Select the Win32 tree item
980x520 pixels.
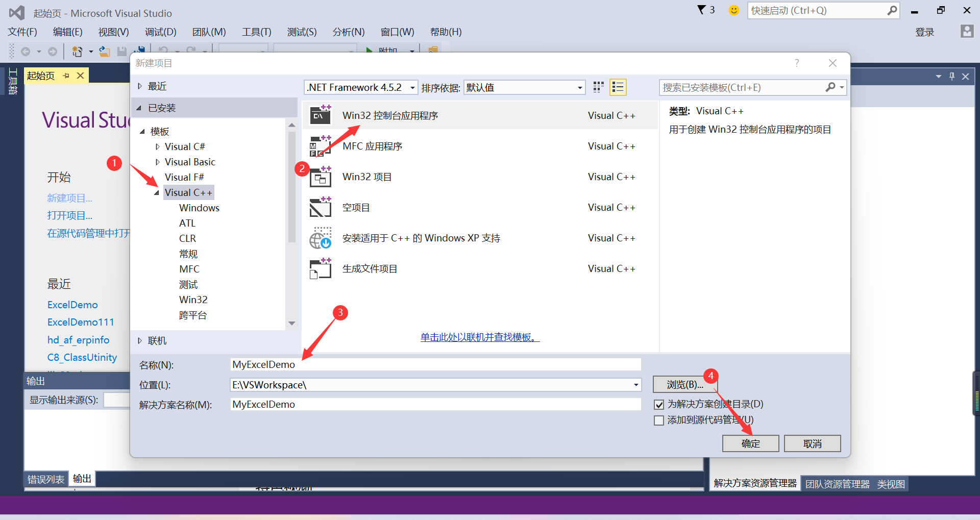point(193,300)
